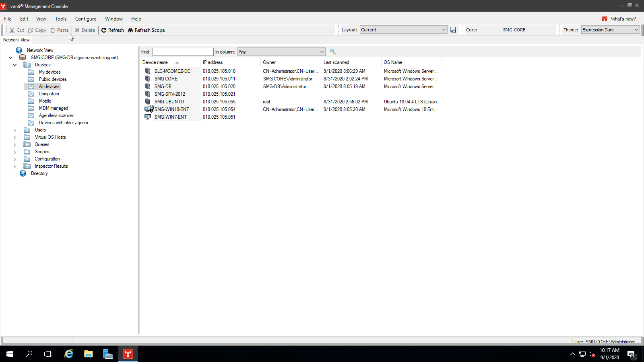Viewport: 644px width, 362px height.
Task: Click inside the Find input field
Action: coord(183,51)
